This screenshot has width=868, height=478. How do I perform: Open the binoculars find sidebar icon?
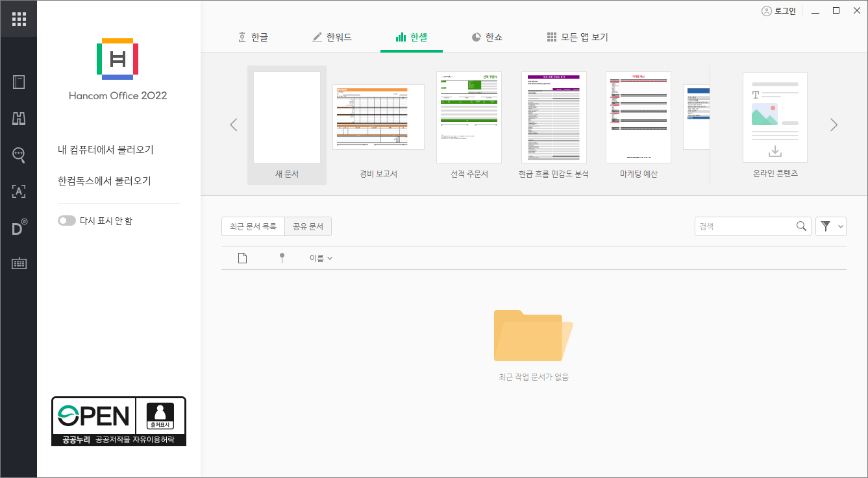[x=19, y=118]
